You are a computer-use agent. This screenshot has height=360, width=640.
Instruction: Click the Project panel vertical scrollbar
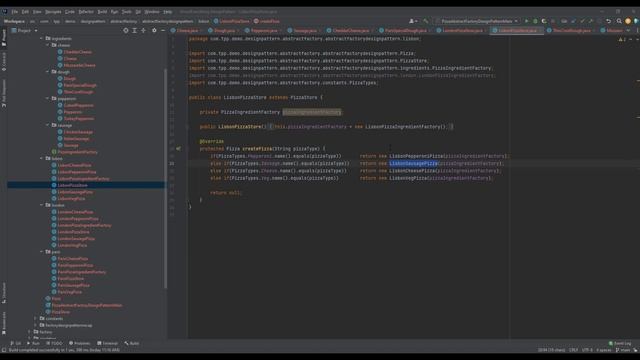pos(165,178)
